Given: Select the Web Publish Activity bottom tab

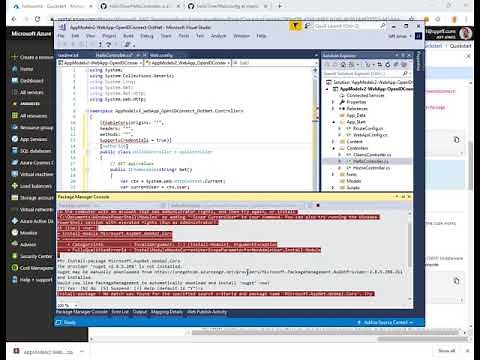Looking at the screenshot, I should [207, 312].
